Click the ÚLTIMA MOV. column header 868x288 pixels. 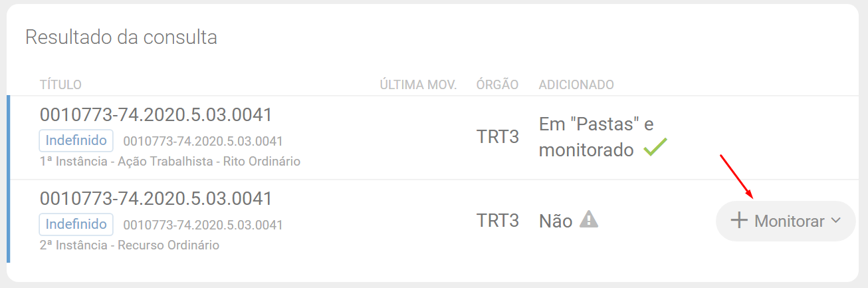click(x=418, y=85)
